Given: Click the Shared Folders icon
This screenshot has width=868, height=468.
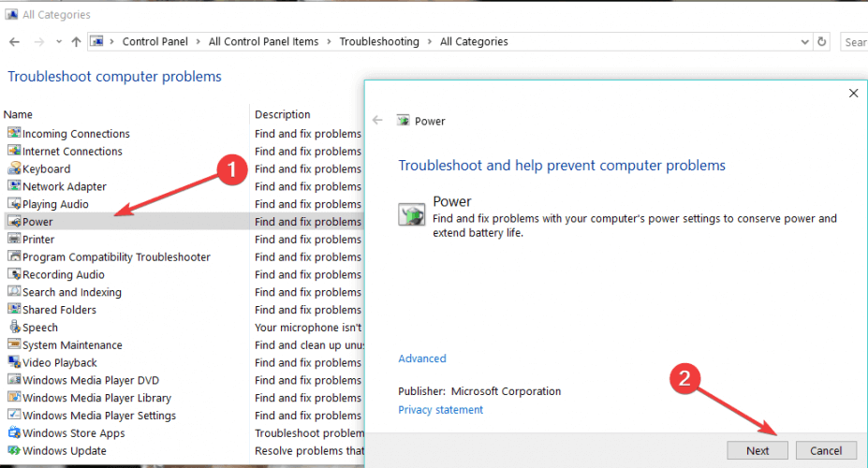Looking at the screenshot, I should coord(14,309).
